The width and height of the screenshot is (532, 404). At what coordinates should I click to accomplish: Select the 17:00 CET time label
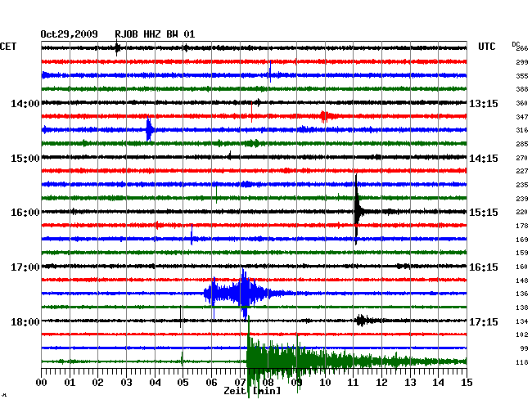point(25,267)
